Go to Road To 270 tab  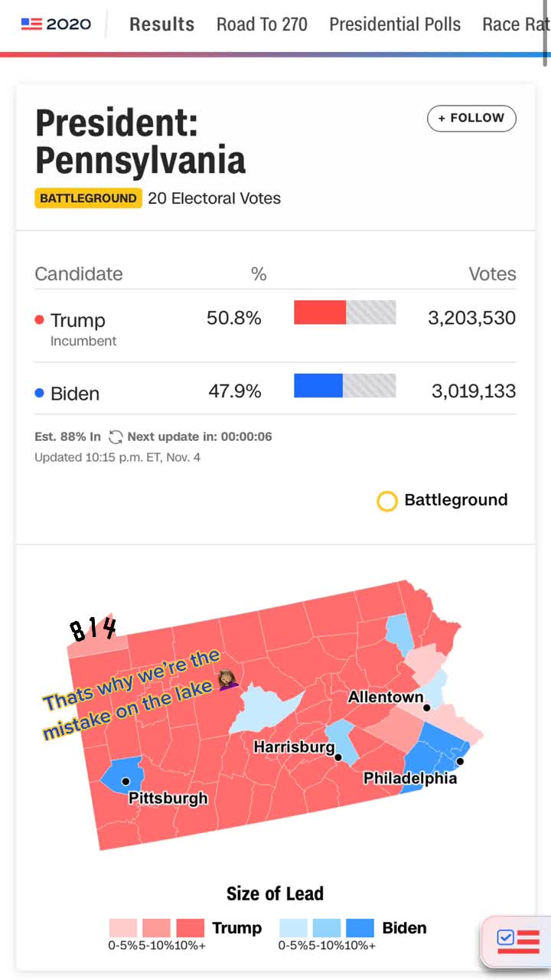(262, 24)
